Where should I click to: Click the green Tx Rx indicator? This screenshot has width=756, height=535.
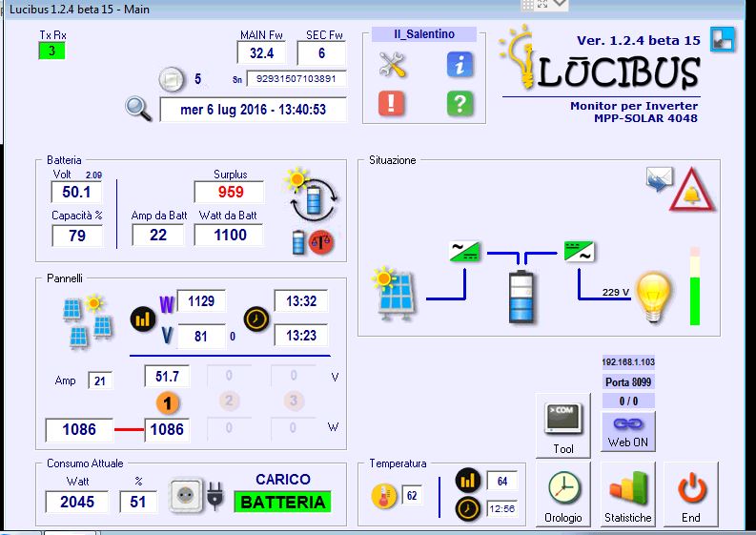point(51,51)
